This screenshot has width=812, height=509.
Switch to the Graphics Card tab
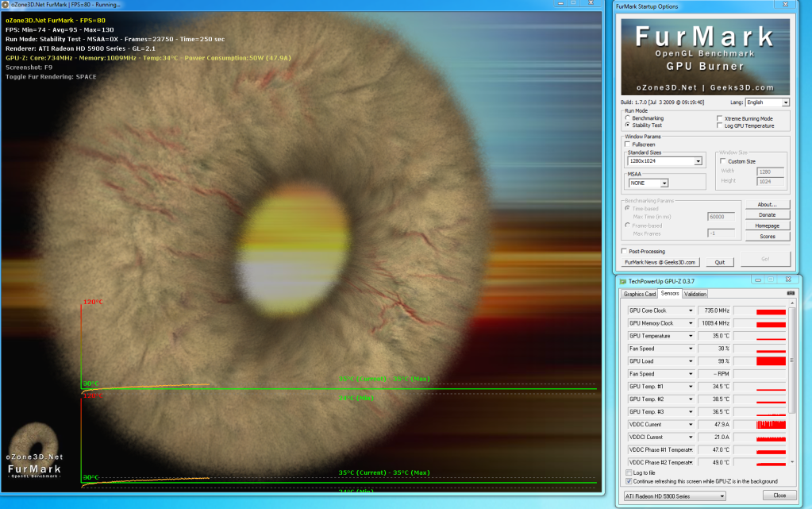click(640, 294)
